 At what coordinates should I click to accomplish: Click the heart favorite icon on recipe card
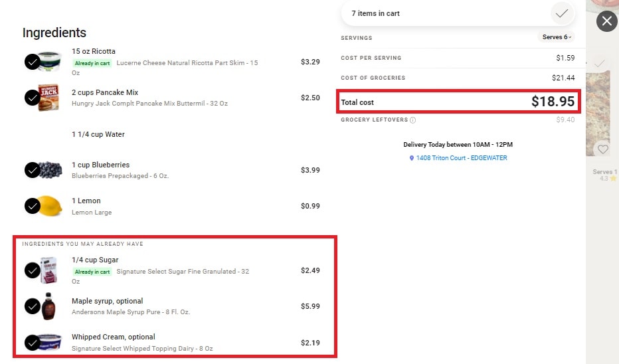pyautogui.click(x=602, y=149)
